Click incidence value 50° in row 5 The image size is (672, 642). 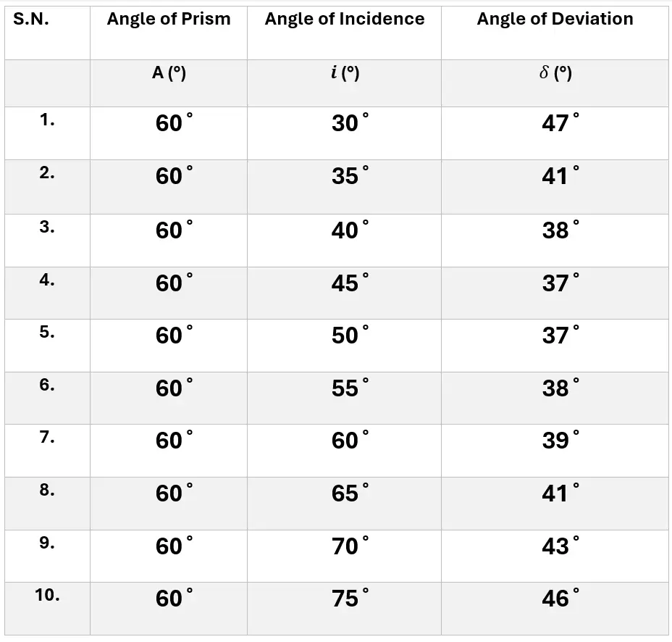tap(350, 335)
